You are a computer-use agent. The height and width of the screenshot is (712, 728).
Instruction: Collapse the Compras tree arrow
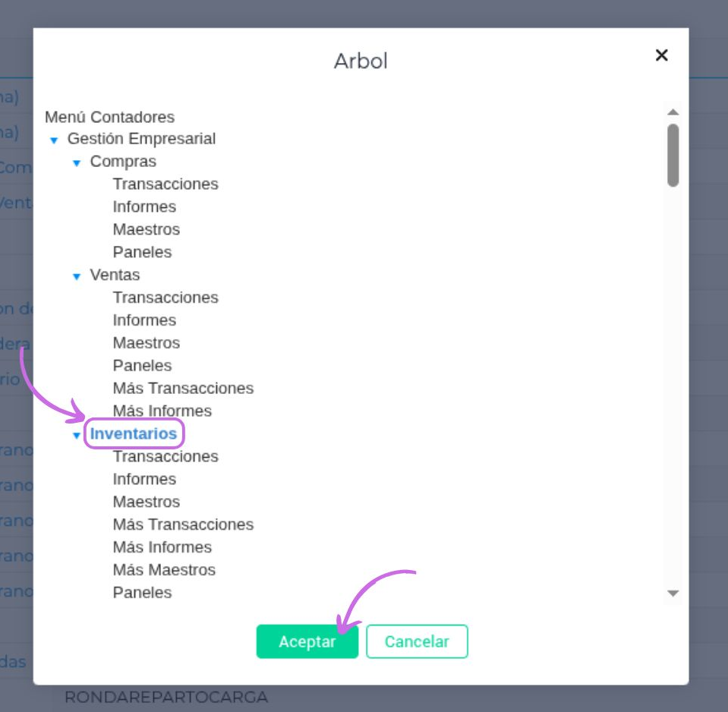coord(77,163)
